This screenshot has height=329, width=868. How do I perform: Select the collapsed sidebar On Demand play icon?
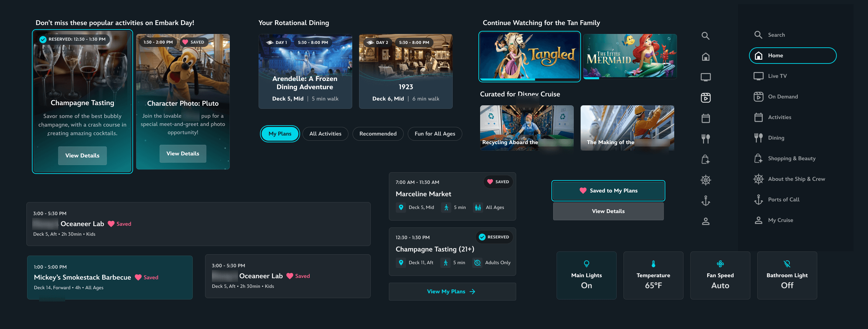(705, 98)
